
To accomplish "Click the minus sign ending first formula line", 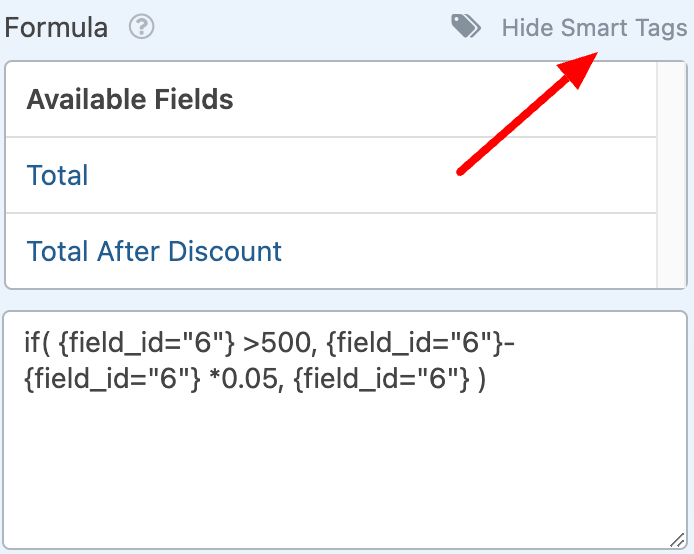I will pos(509,344).
